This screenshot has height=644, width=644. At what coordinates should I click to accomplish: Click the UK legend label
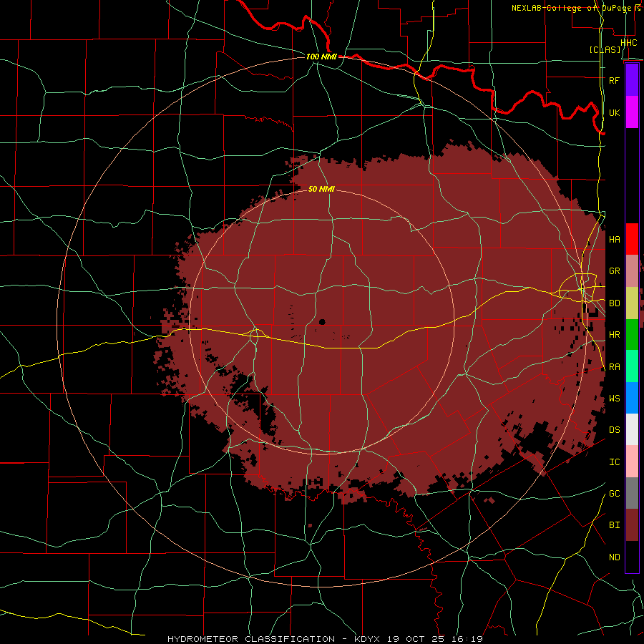(614, 112)
